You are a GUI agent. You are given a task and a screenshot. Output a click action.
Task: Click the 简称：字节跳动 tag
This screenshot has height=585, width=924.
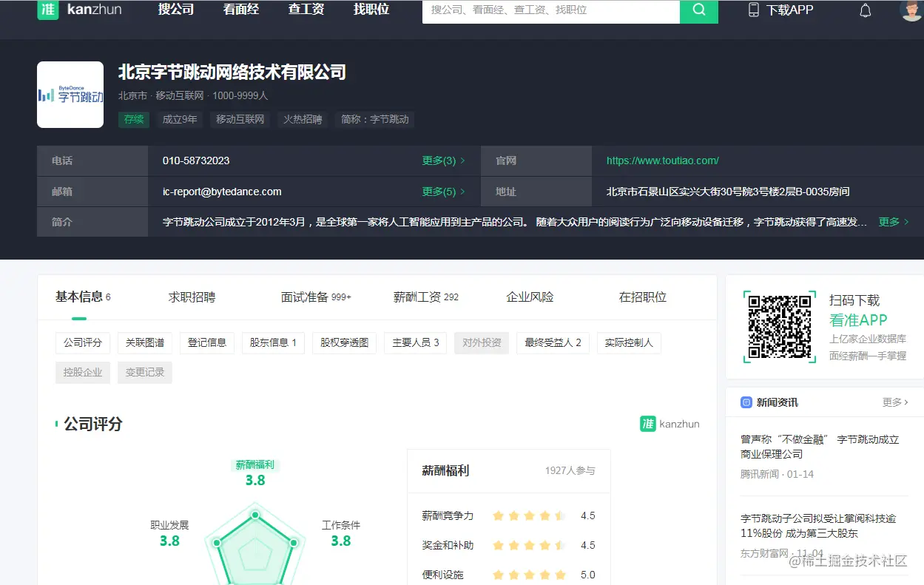[375, 119]
